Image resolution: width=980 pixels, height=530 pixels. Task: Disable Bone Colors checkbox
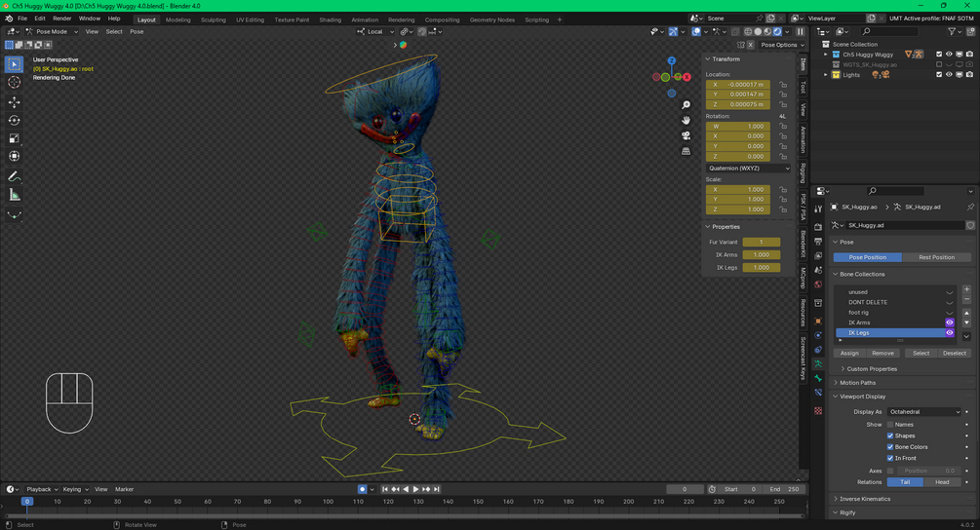pos(890,447)
